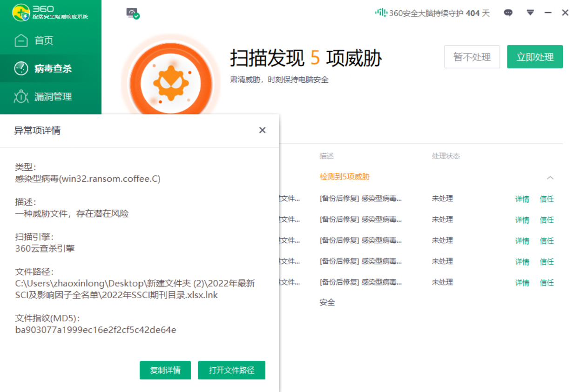Click 信任 for the first threat
The width and height of the screenshot is (581, 392).
coord(547,199)
